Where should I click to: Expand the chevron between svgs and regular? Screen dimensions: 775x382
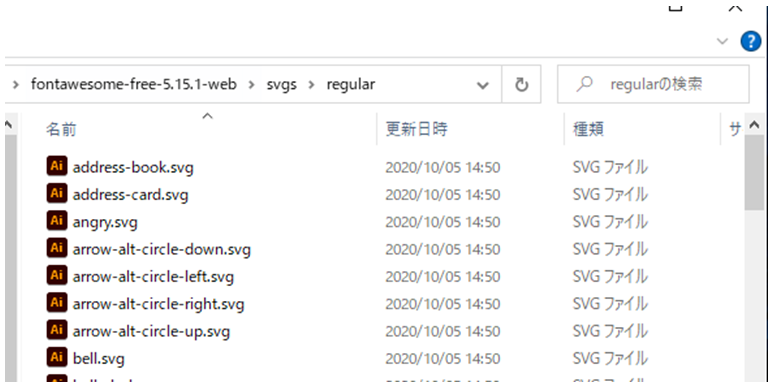[311, 85]
